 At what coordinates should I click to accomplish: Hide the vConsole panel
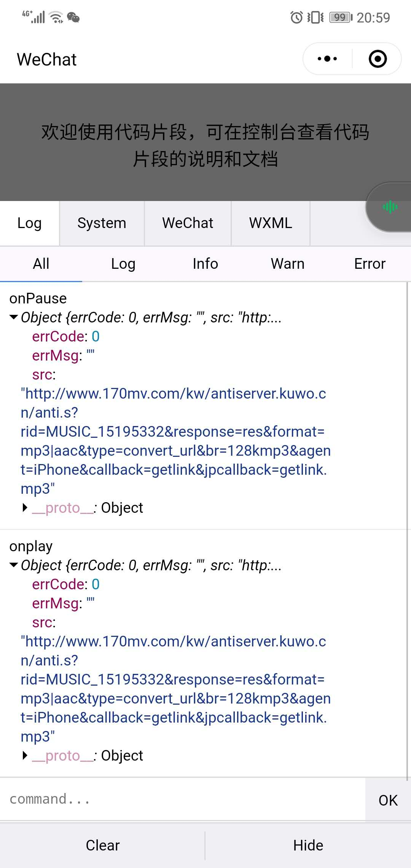coord(308,846)
